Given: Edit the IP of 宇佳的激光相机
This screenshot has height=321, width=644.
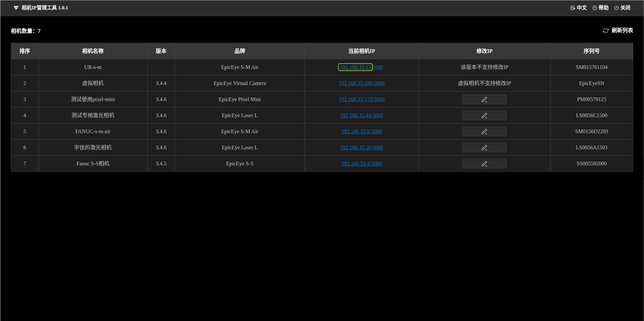Looking at the screenshot, I should coord(484,148).
